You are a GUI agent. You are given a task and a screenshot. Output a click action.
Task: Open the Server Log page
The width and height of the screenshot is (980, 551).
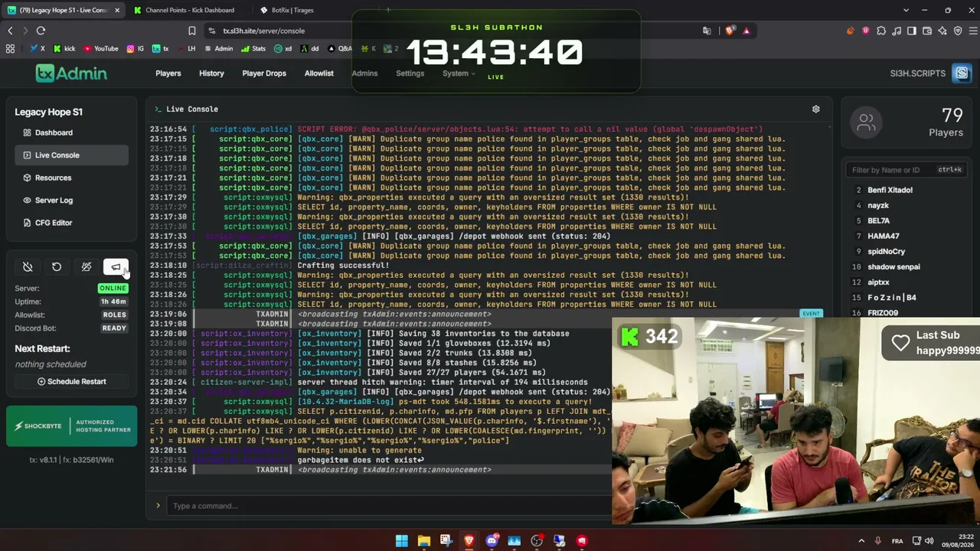point(71,200)
